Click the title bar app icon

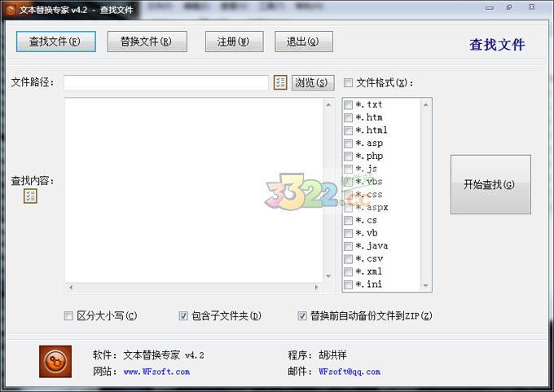(x=11, y=10)
